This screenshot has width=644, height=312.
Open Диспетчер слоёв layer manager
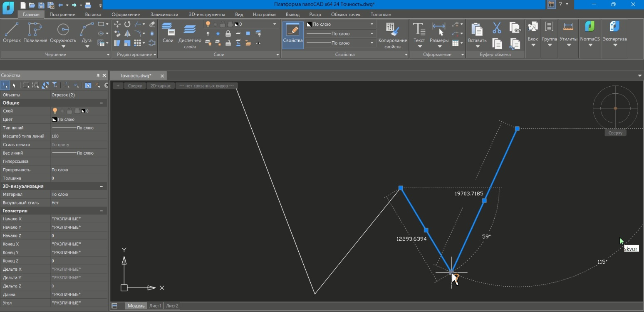190,36
